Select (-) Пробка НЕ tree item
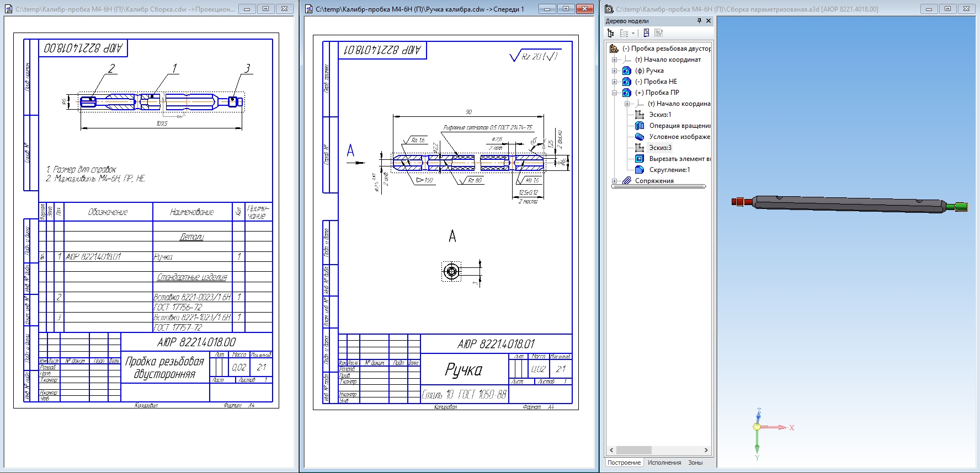This screenshot has width=980, height=473. pos(656,82)
